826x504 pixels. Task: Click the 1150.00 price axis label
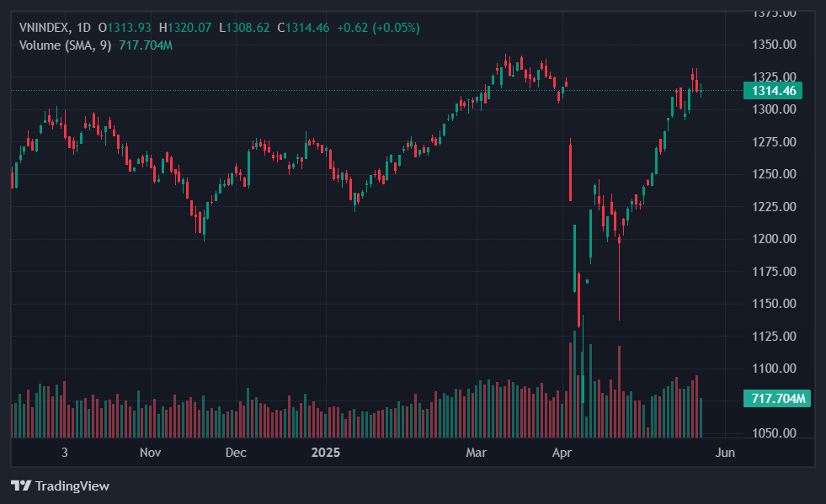[x=774, y=304]
